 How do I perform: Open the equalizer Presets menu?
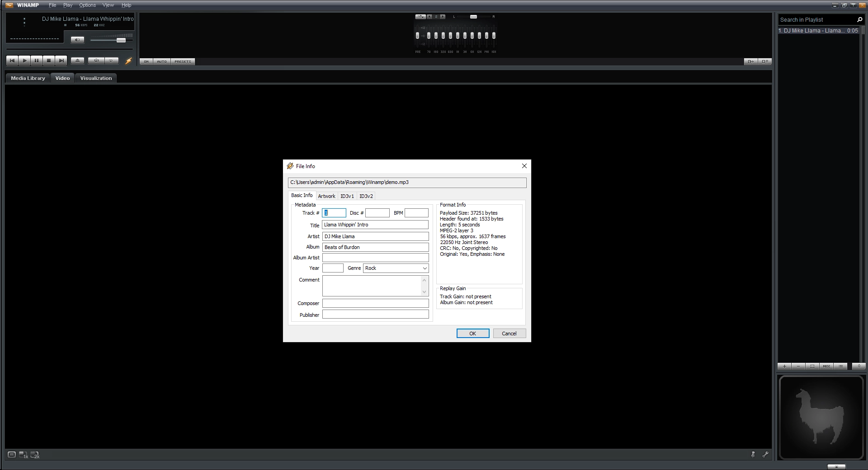pyautogui.click(x=183, y=61)
